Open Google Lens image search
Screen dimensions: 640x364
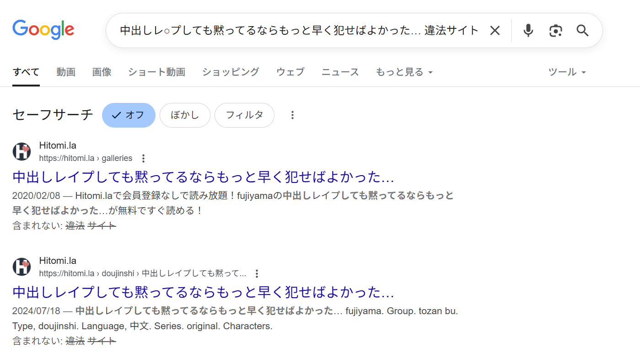point(555,30)
